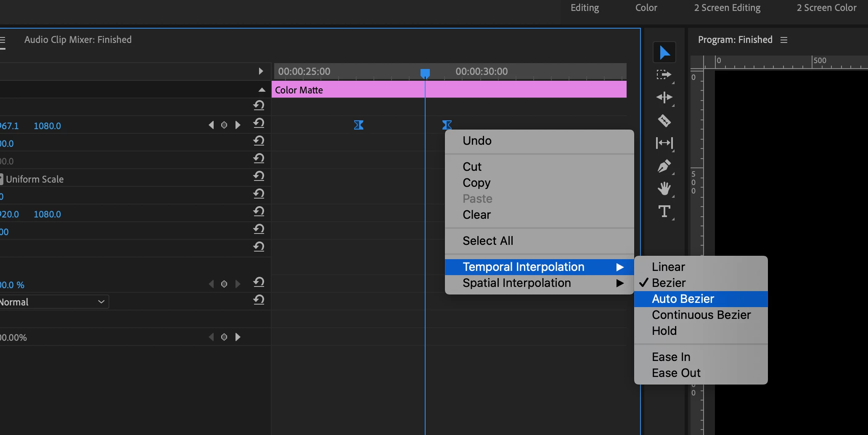Viewport: 868px width, 435px height.
Task: Select the Ripple Edit tool
Action: coord(664,98)
